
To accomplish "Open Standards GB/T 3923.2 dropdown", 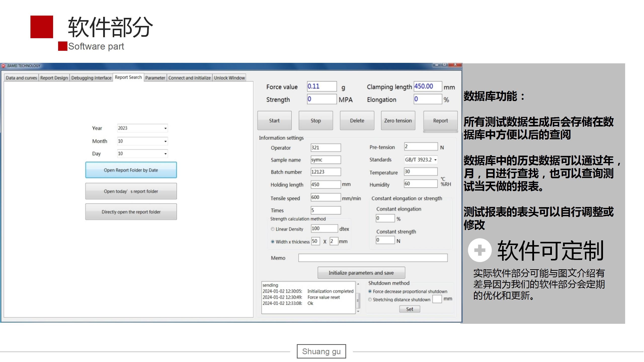I will [x=435, y=160].
